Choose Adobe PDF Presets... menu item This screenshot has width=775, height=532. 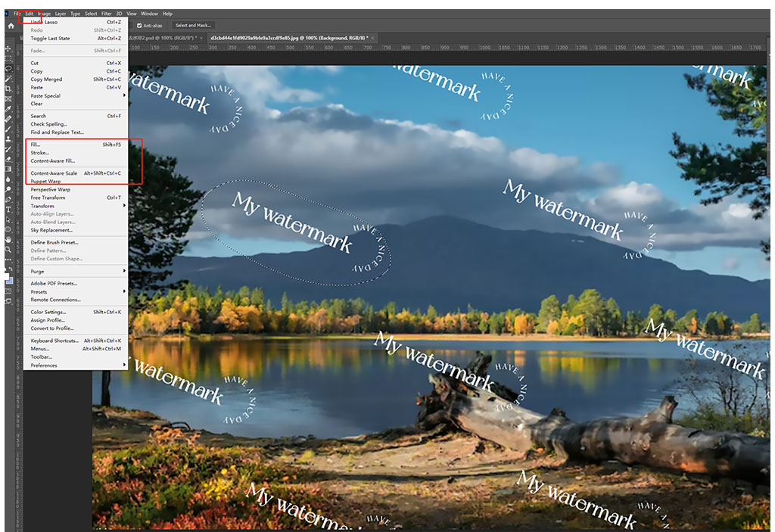coord(76,283)
